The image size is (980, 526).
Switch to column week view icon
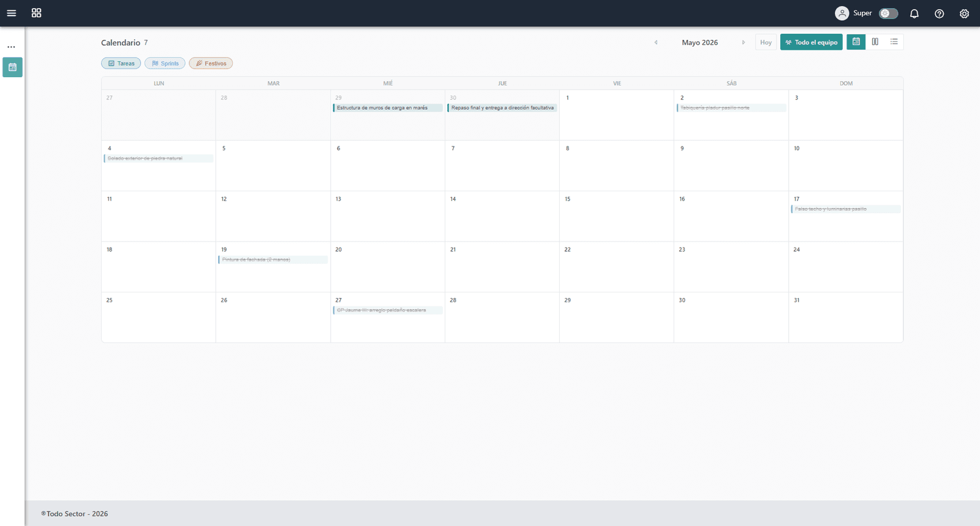[875, 42]
